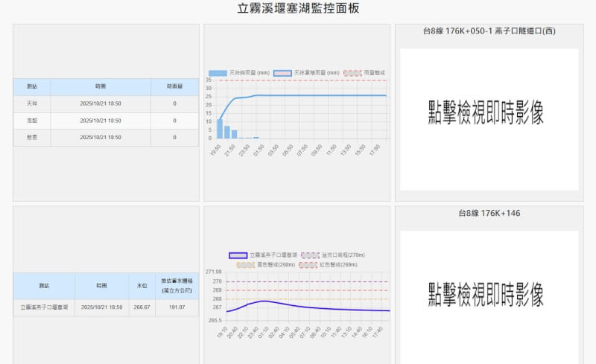Click the 台8線 176K+146 camera heading
This screenshot has height=364, width=596.
[x=489, y=214]
